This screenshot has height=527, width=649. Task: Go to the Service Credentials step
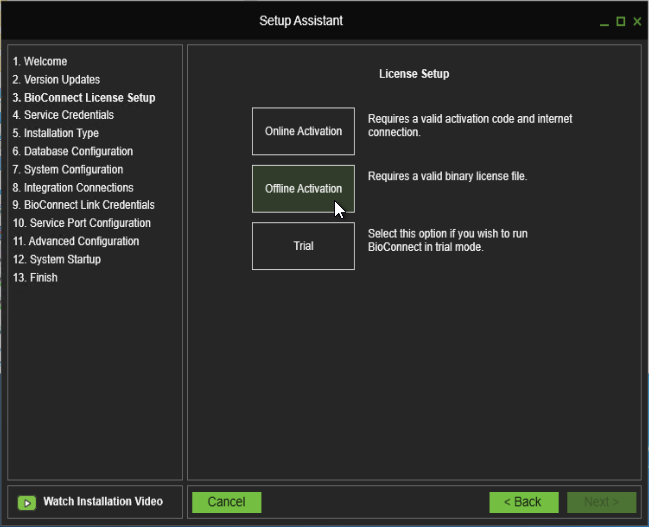coord(63,116)
